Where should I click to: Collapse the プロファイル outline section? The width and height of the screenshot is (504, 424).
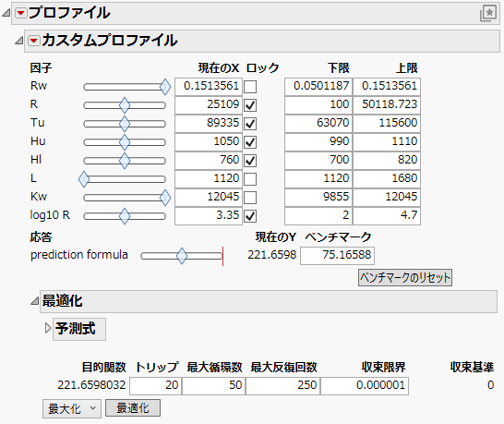pos(6,13)
